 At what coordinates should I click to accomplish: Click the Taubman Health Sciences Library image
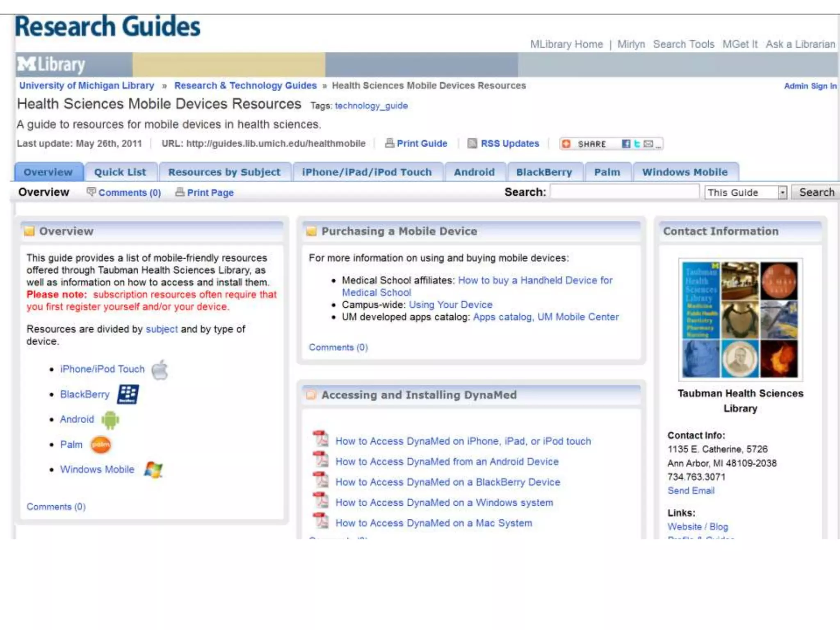[x=740, y=320]
